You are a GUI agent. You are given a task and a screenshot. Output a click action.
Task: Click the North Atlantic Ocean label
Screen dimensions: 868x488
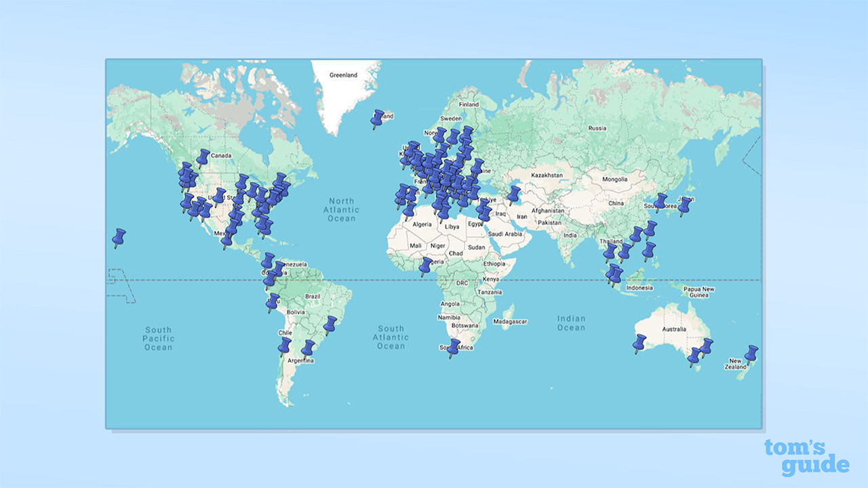[341, 209]
